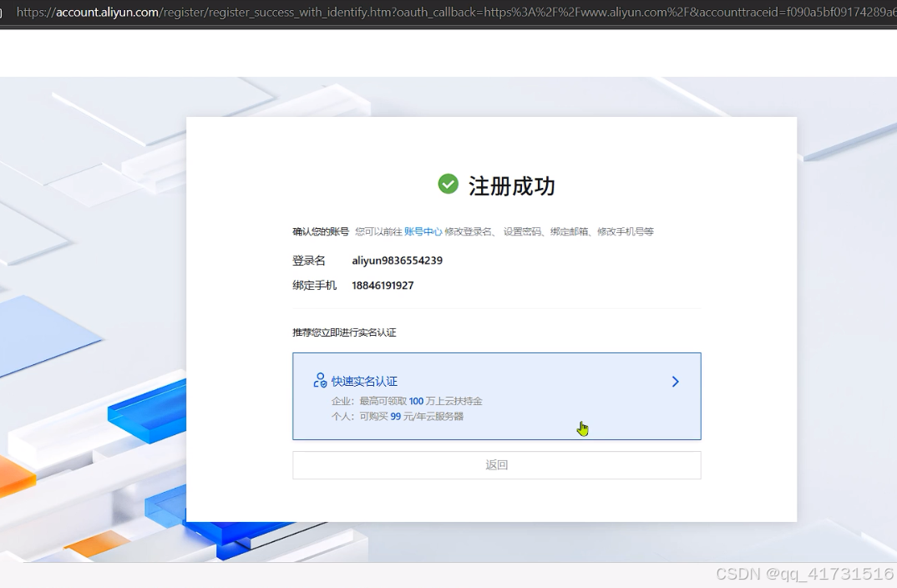Click the 绑定手机 label
This screenshot has height=588, width=897.
[x=315, y=286]
